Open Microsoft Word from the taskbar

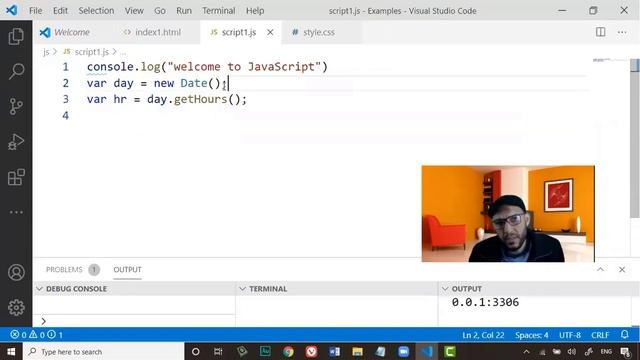(x=334, y=351)
